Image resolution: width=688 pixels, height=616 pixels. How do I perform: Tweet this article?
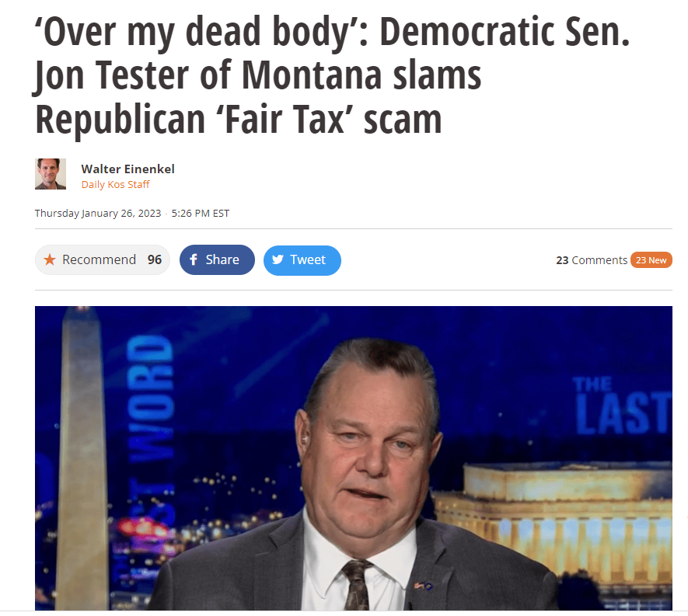tap(302, 260)
